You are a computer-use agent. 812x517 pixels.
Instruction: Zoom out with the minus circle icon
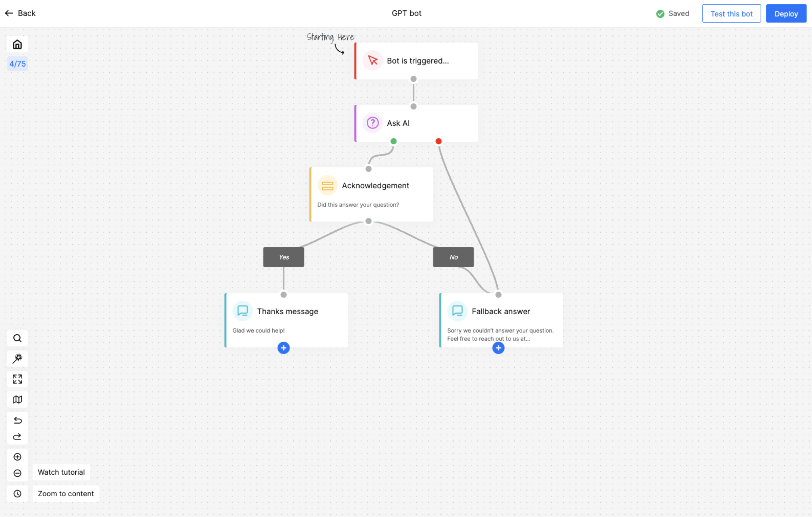click(17, 473)
